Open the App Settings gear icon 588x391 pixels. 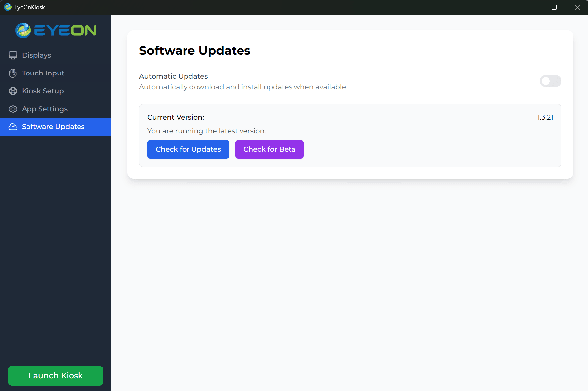pyautogui.click(x=13, y=109)
